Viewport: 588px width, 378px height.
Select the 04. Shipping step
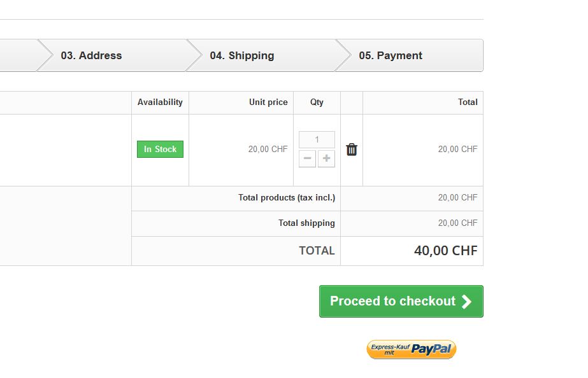pos(242,55)
